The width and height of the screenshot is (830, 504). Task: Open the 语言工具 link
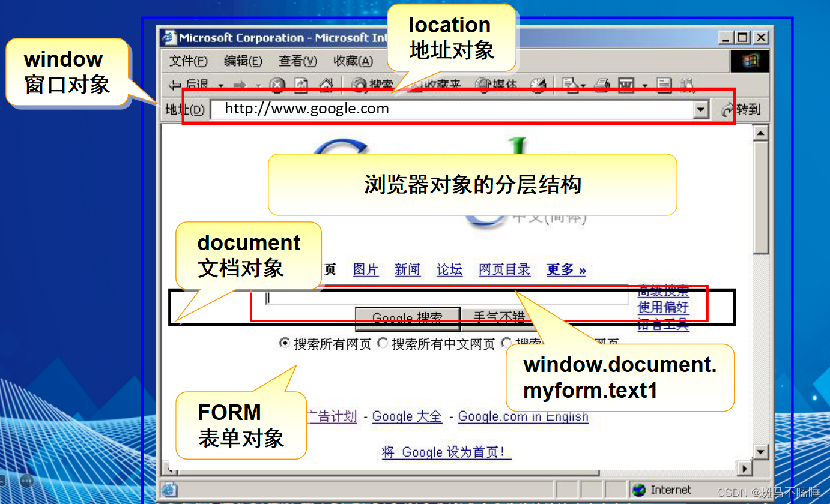tap(663, 326)
